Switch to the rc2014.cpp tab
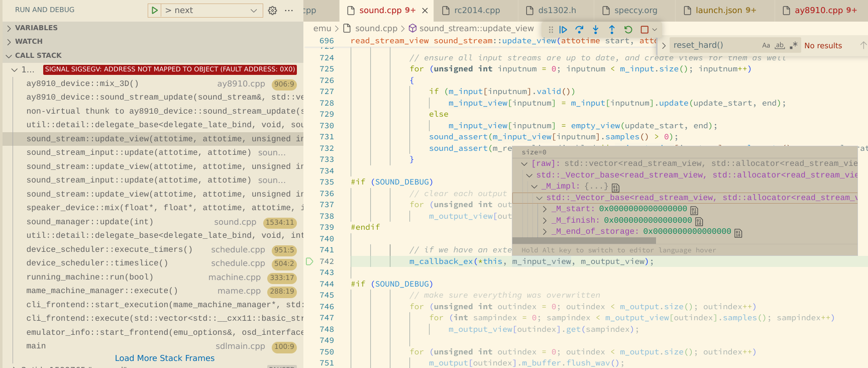Image resolution: width=868 pixels, height=368 pixels. click(477, 10)
